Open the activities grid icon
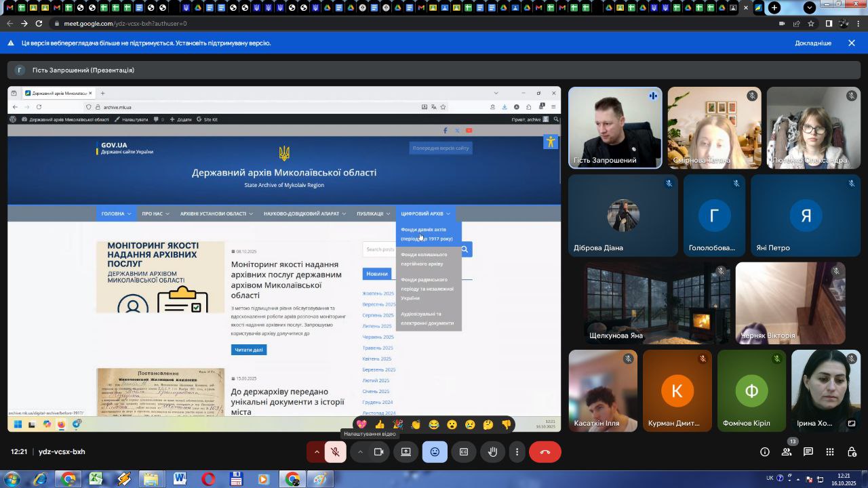The image size is (868, 488). (x=830, y=452)
